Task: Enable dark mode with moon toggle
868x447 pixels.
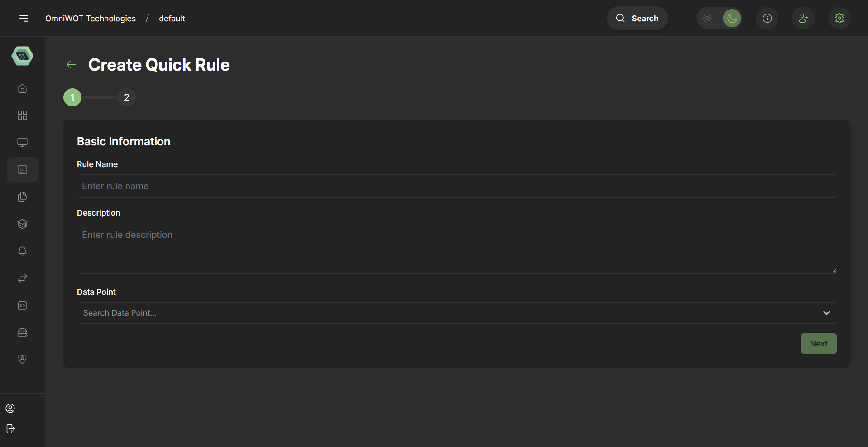Action: [x=732, y=18]
